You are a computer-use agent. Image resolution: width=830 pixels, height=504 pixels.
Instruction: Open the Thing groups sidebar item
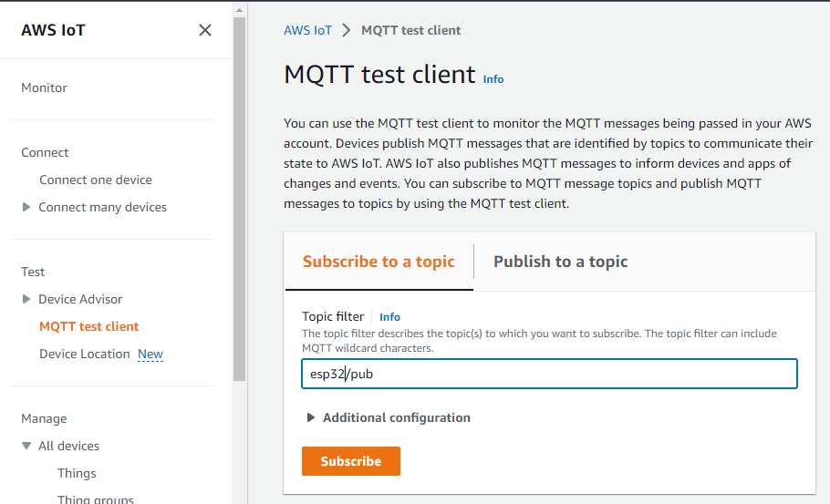pyautogui.click(x=96, y=499)
